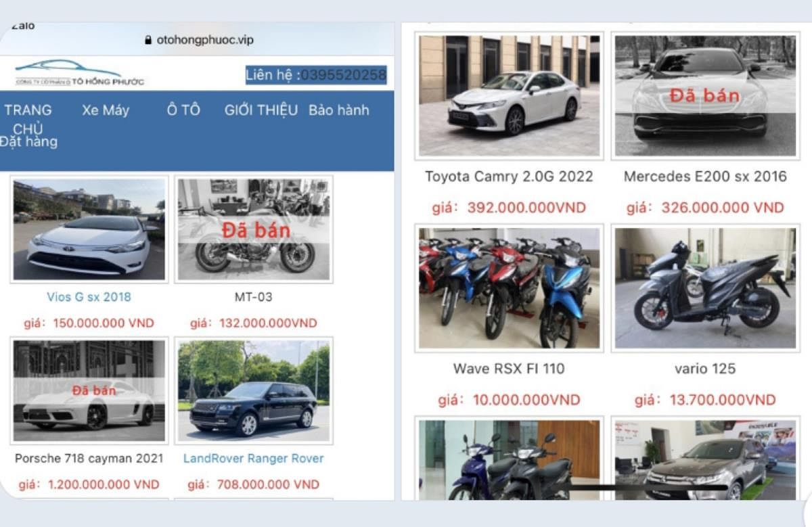Select the Porsche 718 cayman 2021 title
This screenshot has width=812, height=527.
click(x=89, y=459)
